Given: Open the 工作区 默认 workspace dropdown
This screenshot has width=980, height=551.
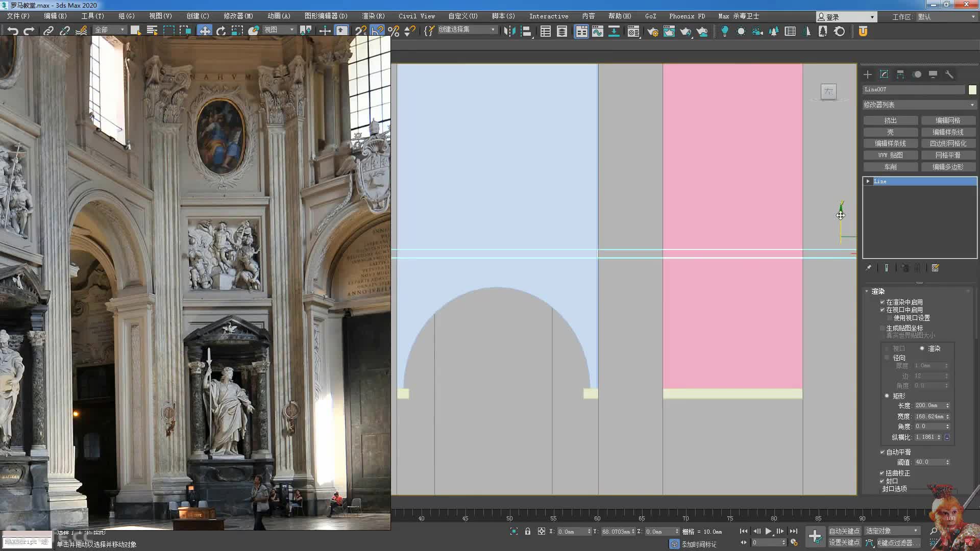Looking at the screenshot, I should click(x=947, y=17).
